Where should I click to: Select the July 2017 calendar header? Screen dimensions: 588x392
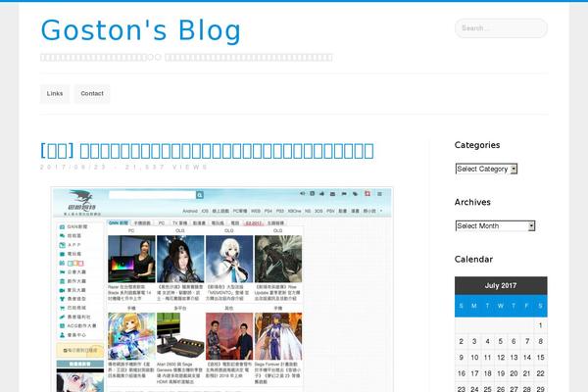pos(501,285)
